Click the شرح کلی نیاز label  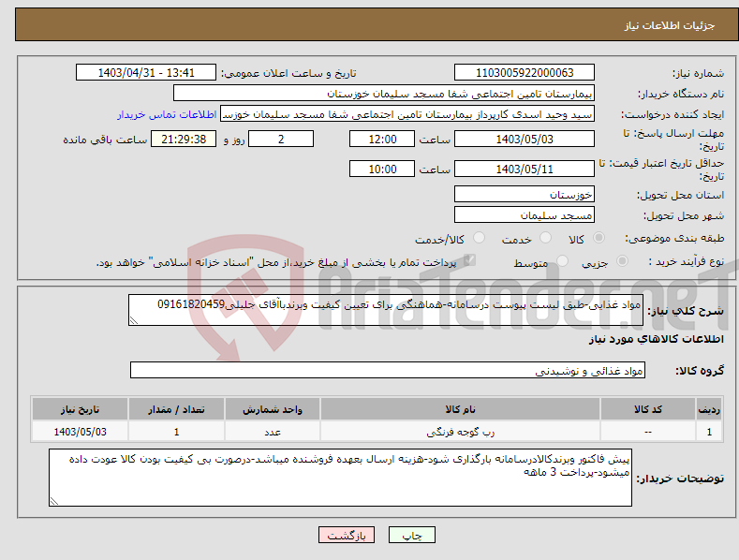click(x=686, y=311)
